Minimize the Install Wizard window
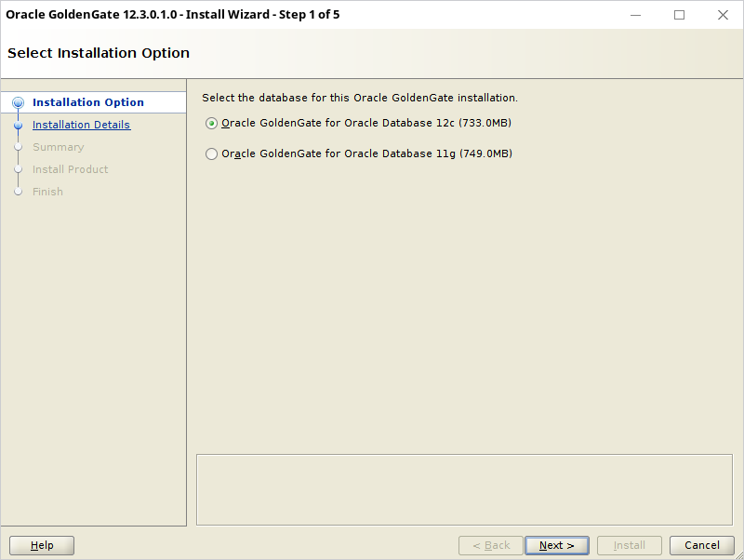 (635, 15)
